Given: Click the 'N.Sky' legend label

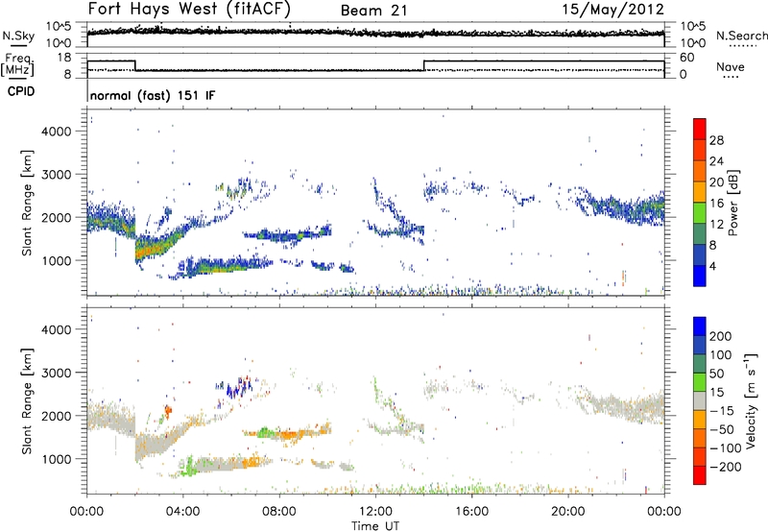Looking at the screenshot, I should (18, 36).
